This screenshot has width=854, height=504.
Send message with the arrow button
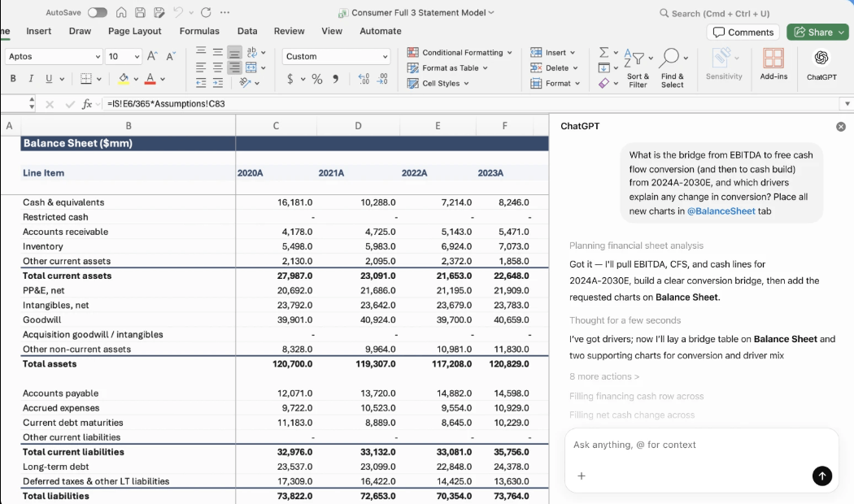[x=821, y=476]
